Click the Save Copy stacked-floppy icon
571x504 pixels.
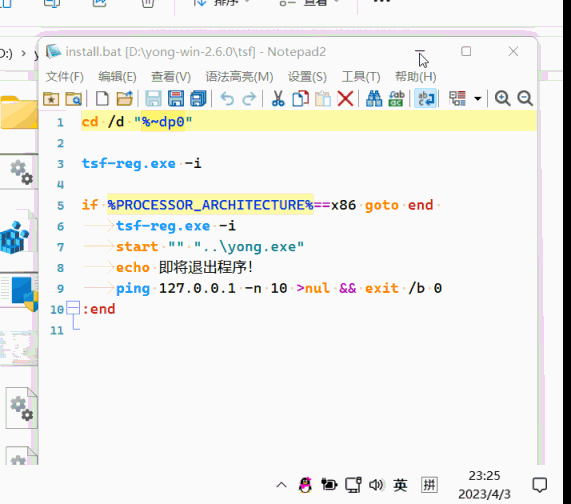198,99
